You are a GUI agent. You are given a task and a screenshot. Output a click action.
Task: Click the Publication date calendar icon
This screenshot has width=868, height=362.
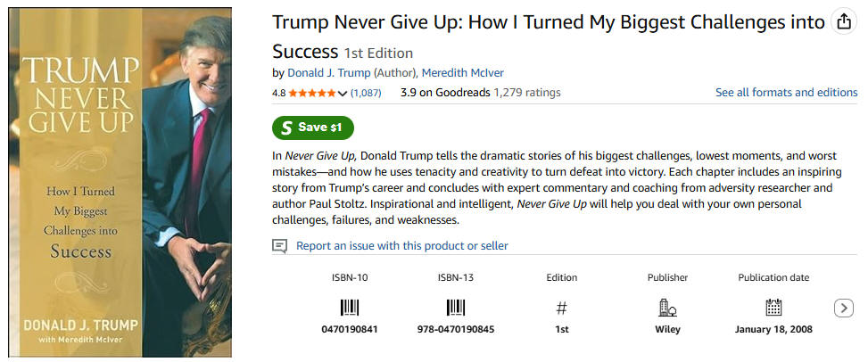tap(773, 309)
